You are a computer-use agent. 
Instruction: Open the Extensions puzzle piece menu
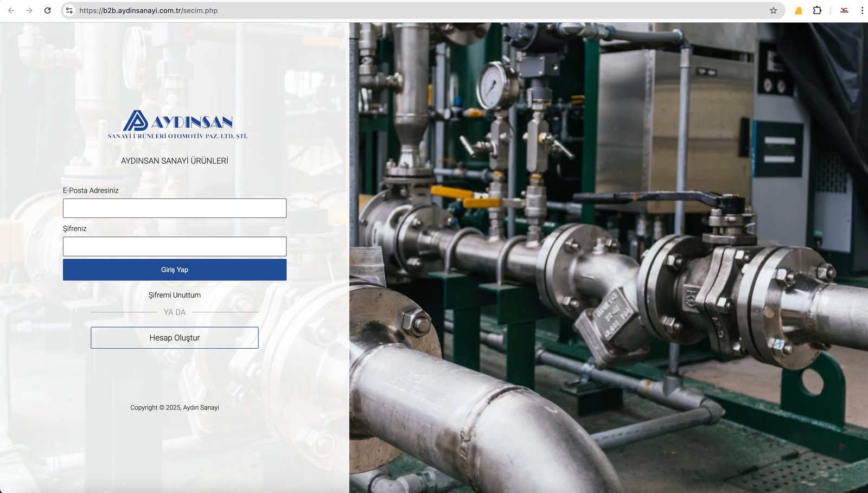pyautogui.click(x=817, y=10)
